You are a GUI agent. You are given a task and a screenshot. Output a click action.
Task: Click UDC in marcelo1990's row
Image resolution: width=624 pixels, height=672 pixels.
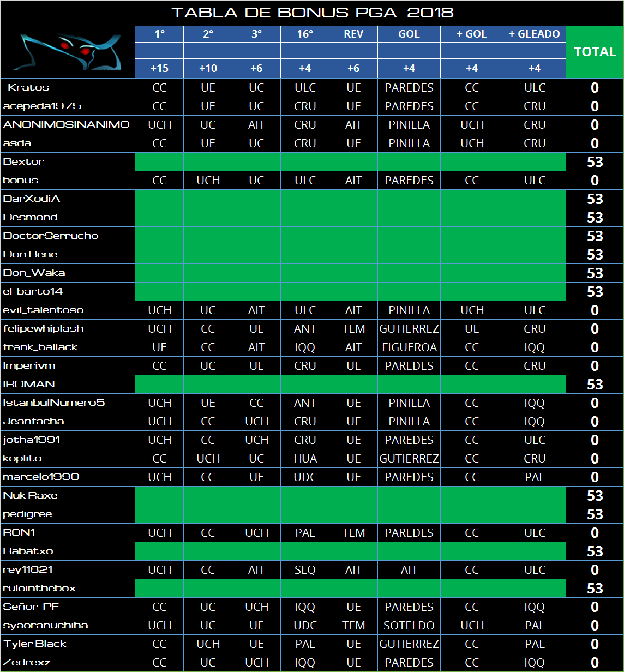305,477
